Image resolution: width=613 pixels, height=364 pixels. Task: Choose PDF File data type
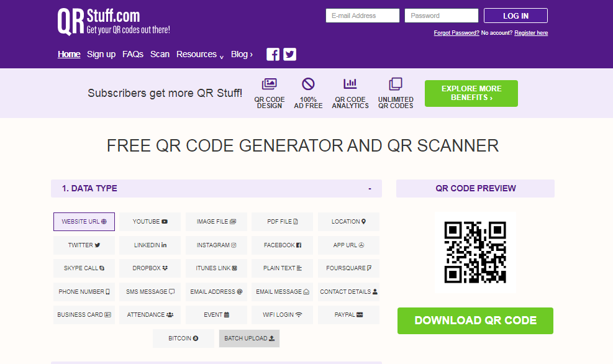(282, 222)
